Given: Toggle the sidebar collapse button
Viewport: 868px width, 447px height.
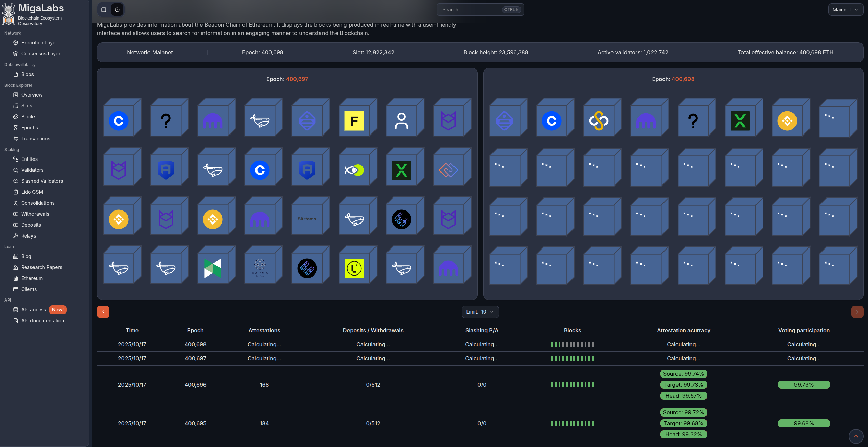Looking at the screenshot, I should pyautogui.click(x=104, y=10).
